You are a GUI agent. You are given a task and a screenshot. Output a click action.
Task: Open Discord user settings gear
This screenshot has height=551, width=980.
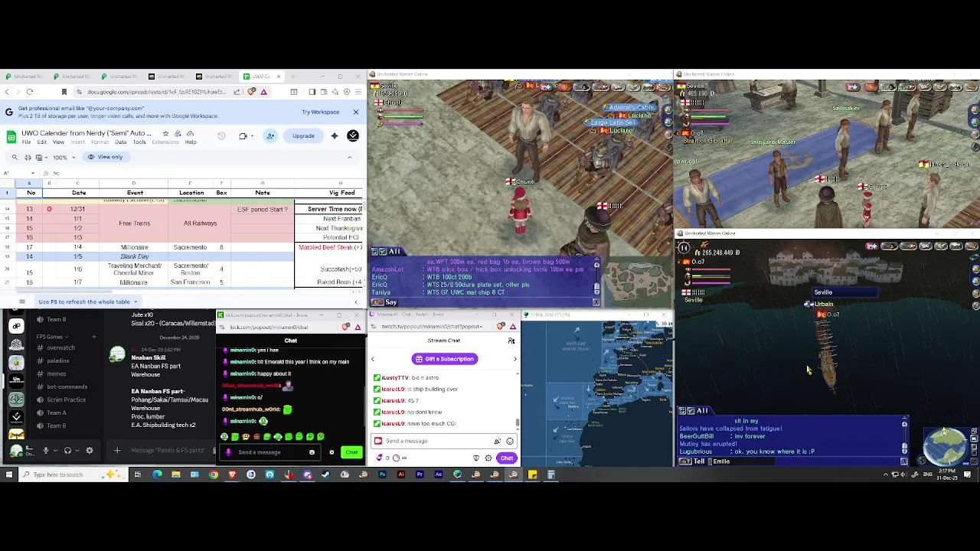pyautogui.click(x=90, y=450)
